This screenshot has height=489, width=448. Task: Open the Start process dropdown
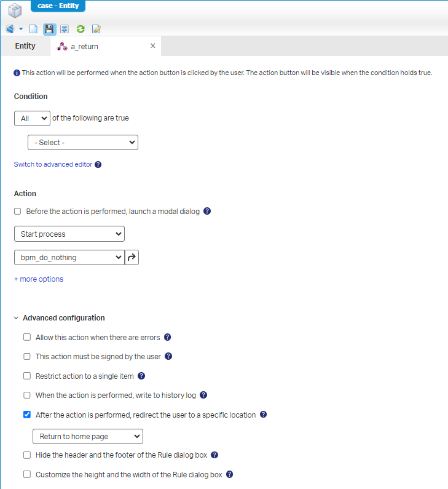pos(69,234)
